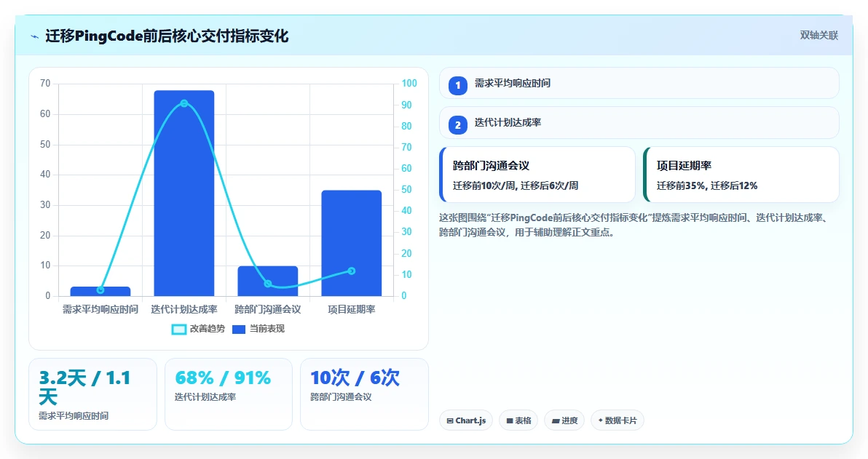Image resolution: width=868 pixels, height=459 pixels.
Task: Select the 需求平均响应时间 list row
Action: 639,83
